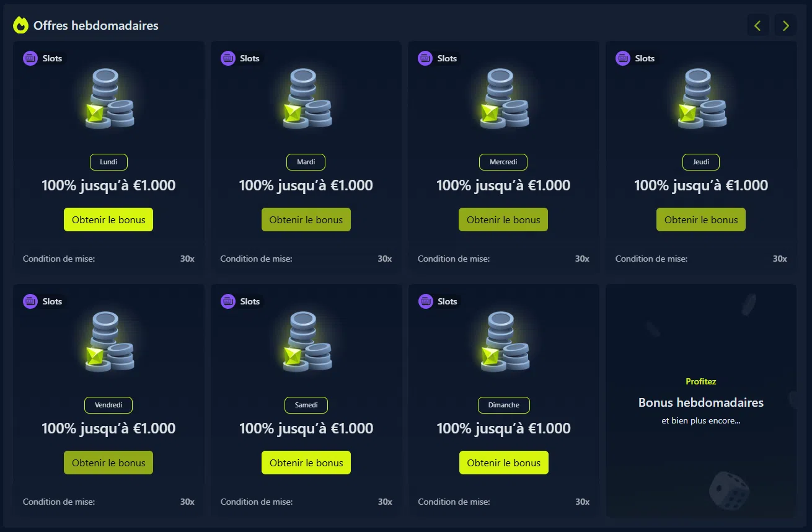Go to previous offers with the left chevron
The height and width of the screenshot is (532, 812).
pyautogui.click(x=757, y=25)
